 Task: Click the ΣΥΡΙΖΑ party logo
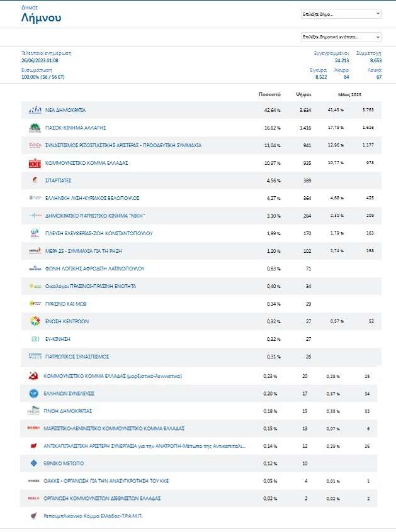(35, 145)
